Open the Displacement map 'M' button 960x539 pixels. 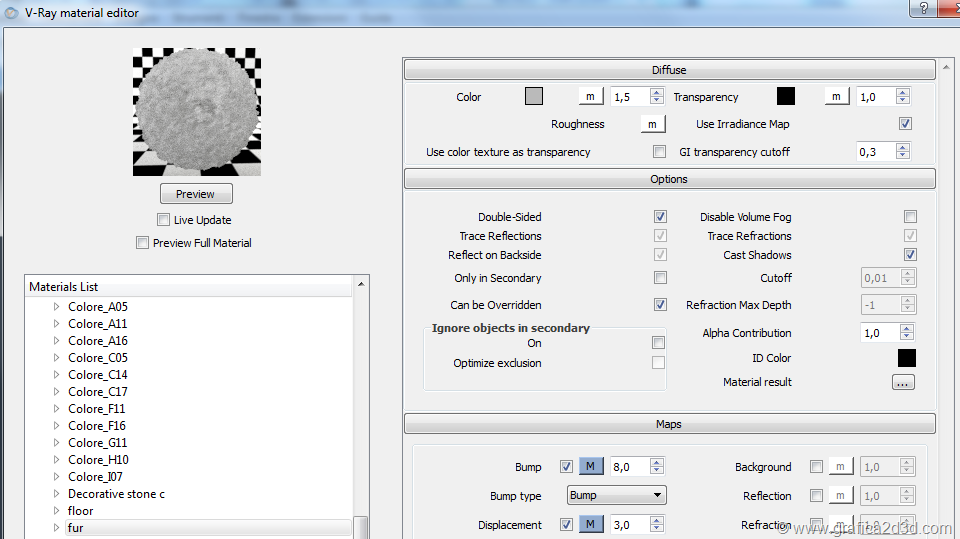[x=590, y=525]
